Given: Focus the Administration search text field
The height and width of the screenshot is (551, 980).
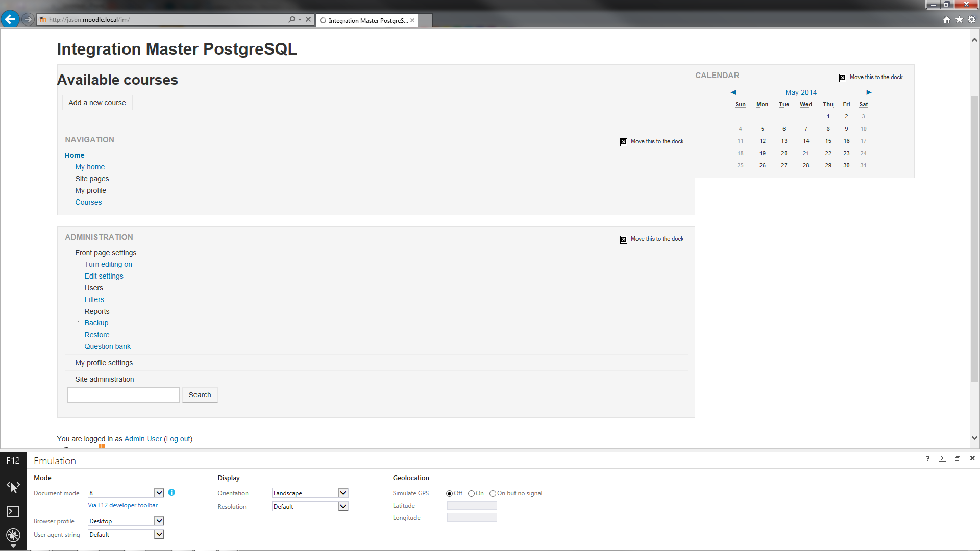Looking at the screenshot, I should (124, 395).
